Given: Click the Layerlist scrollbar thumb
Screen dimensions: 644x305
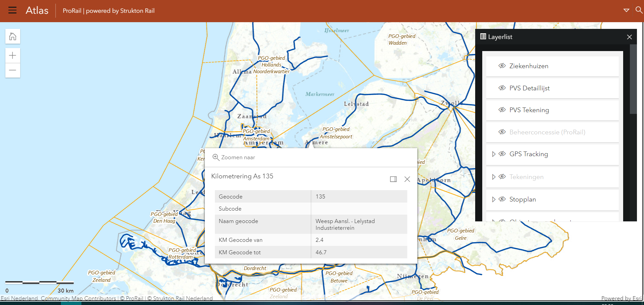Looking at the screenshot, I should coord(633,79).
